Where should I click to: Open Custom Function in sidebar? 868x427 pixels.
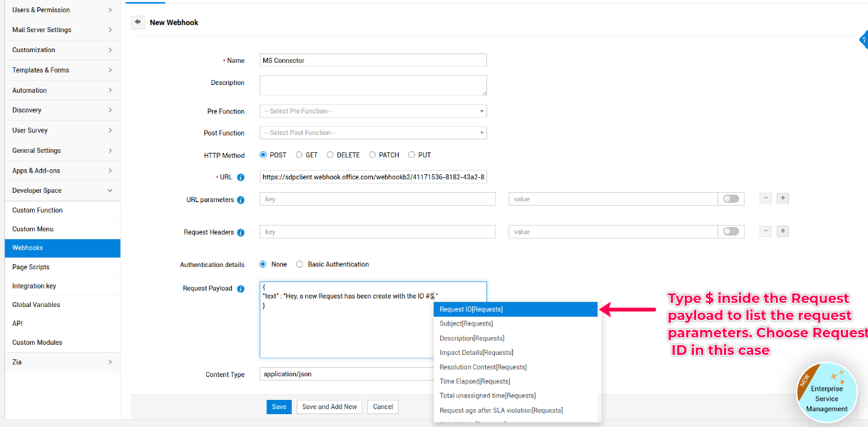click(x=38, y=211)
